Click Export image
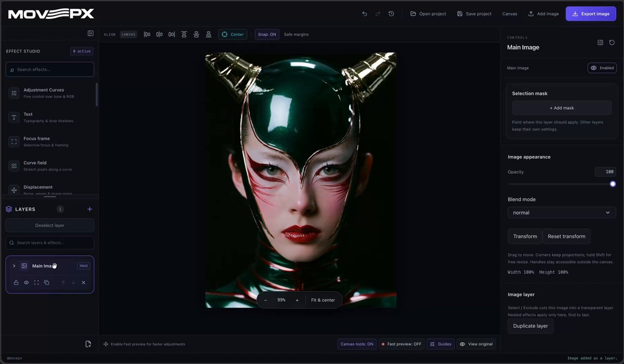Viewport: 624px width, 364px height. pos(590,14)
